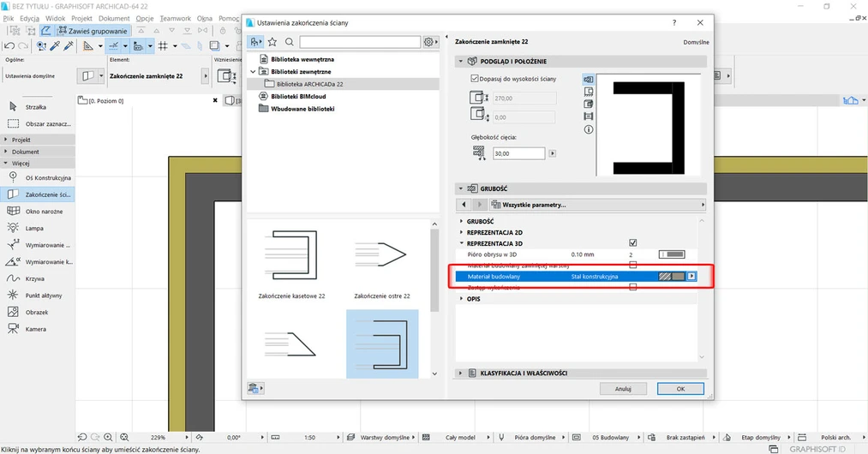Select Biblioteka wewnętrzna in tree
This screenshot has width=868, height=454.
coord(302,59)
